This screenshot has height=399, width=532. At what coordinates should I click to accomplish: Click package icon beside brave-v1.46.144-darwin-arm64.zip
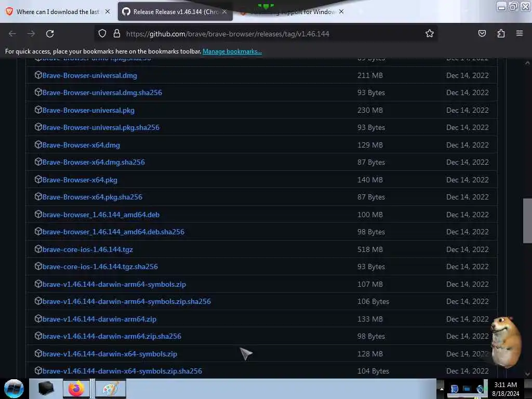pos(38,318)
